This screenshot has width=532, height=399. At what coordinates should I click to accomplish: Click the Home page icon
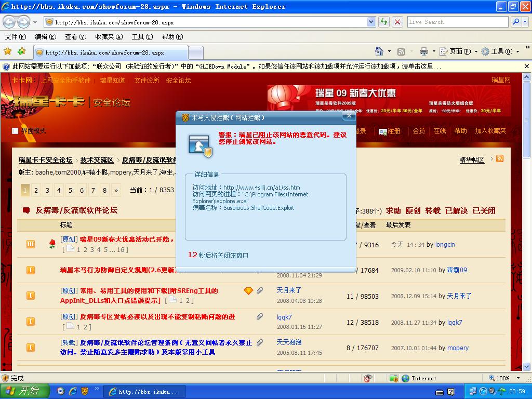point(379,51)
